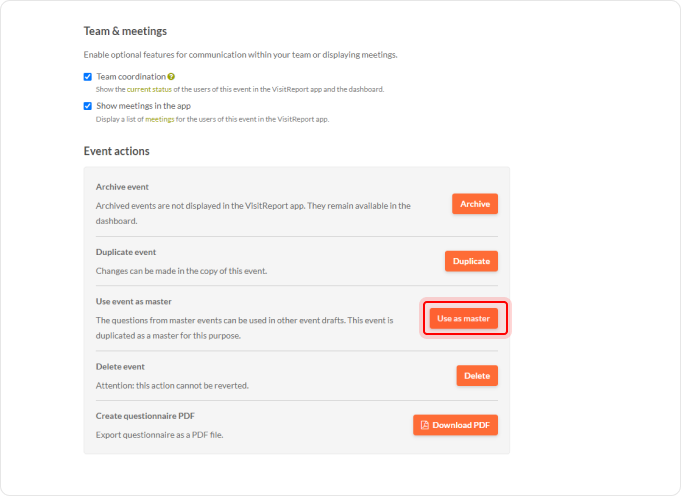Screen dimensions: 681x496
Task: Follow the "meetings" hyperlink
Action: click(x=160, y=119)
